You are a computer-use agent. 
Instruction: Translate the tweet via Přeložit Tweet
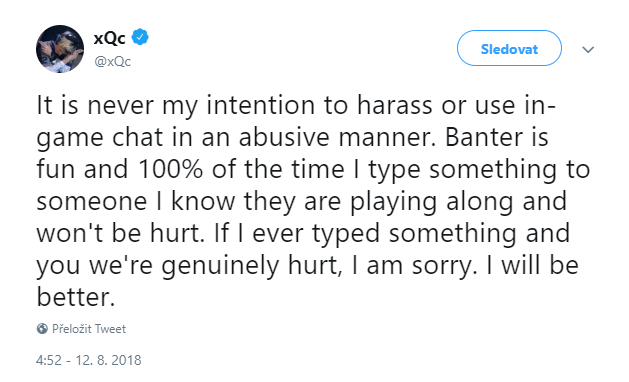(89, 329)
